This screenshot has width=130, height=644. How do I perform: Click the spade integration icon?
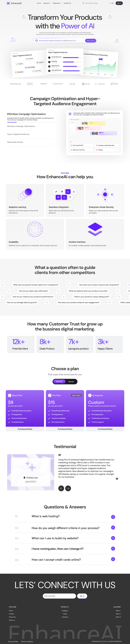coord(74,191)
